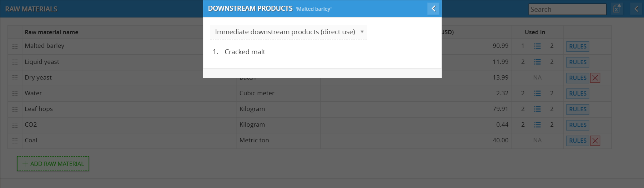The height and width of the screenshot is (188, 644).
Task: Click the RULES button for Malted barley
Action: click(577, 46)
